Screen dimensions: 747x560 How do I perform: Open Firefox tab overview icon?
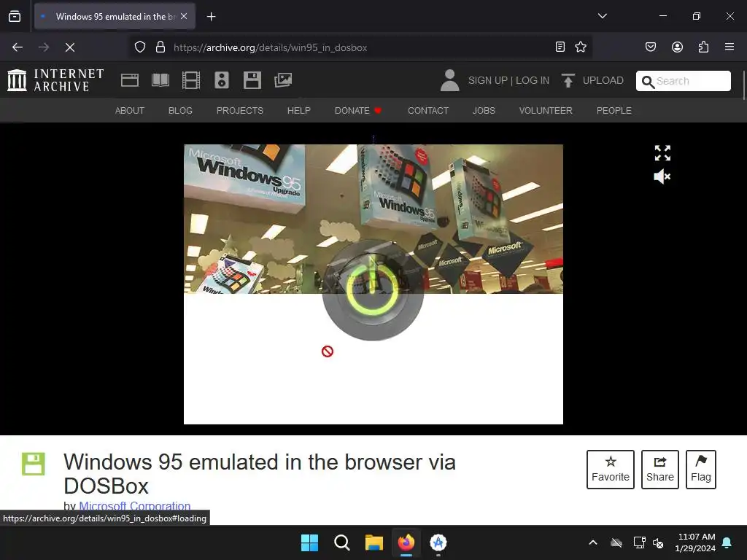pyautogui.click(x=15, y=16)
